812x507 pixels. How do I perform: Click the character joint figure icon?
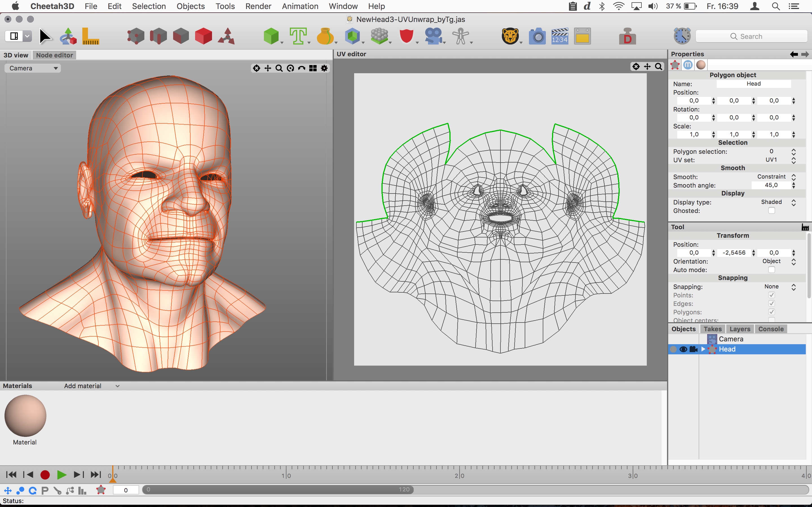(x=460, y=36)
